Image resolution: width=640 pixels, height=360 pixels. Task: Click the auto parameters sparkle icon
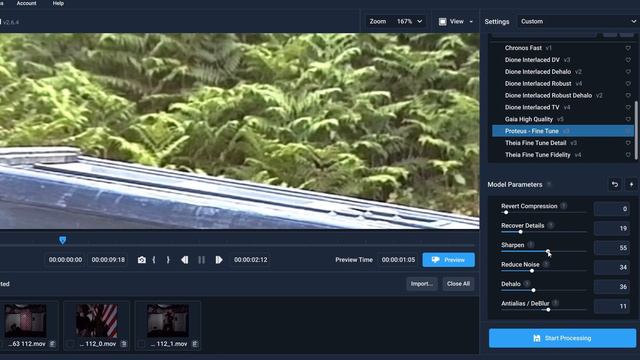click(631, 184)
